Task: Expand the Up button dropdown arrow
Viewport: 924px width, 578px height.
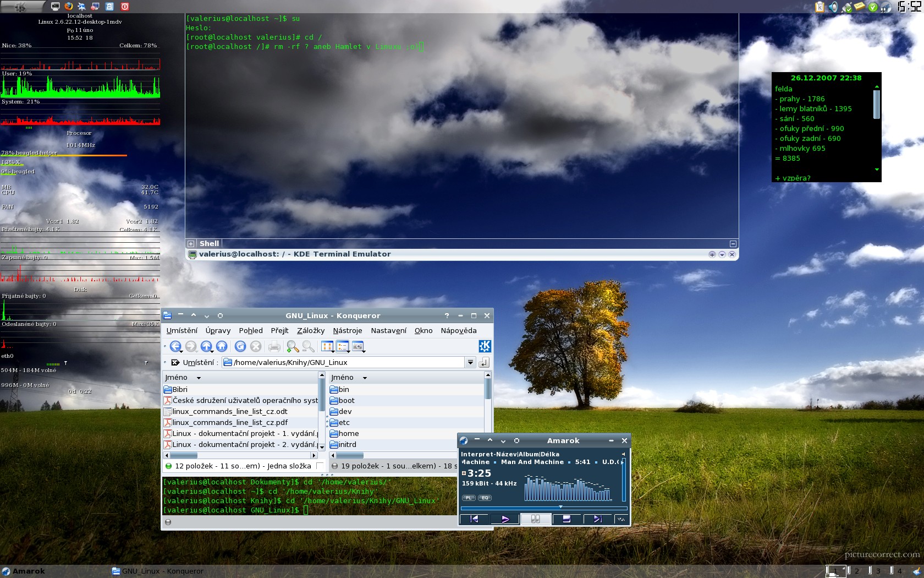Action: point(212,351)
